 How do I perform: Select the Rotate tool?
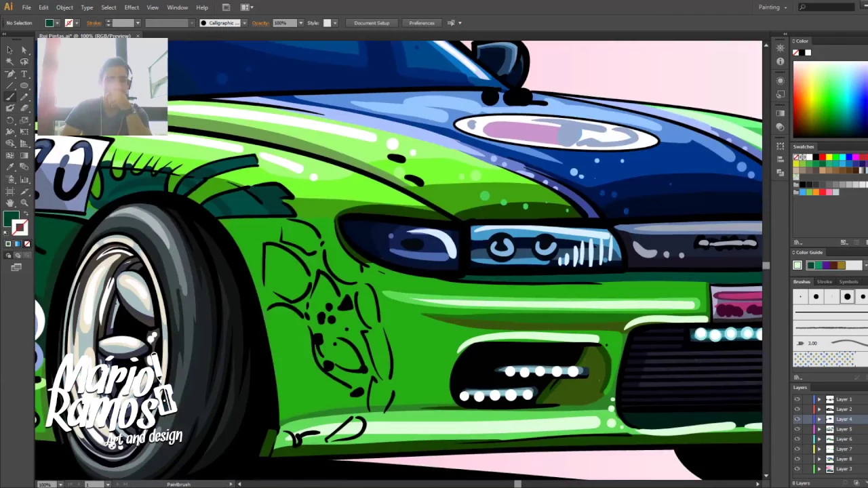(x=9, y=120)
